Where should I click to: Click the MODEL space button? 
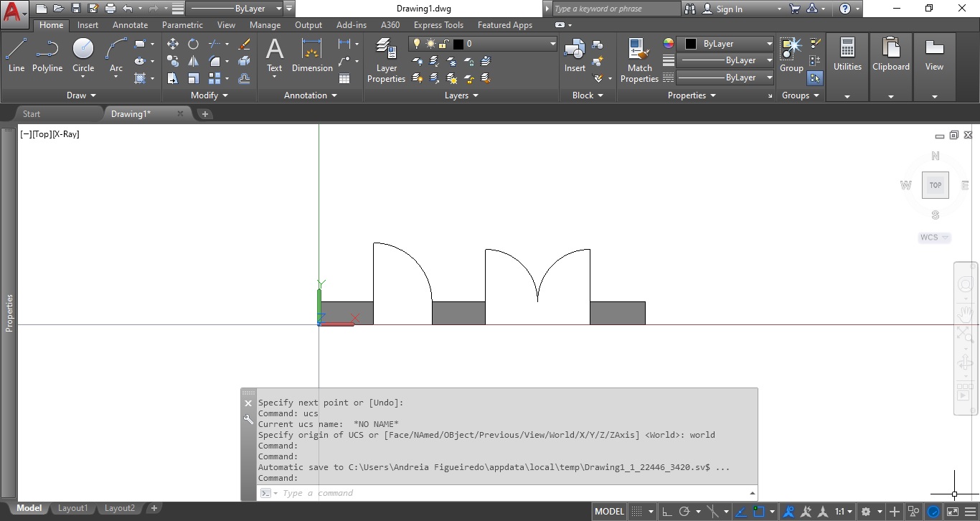tap(609, 512)
